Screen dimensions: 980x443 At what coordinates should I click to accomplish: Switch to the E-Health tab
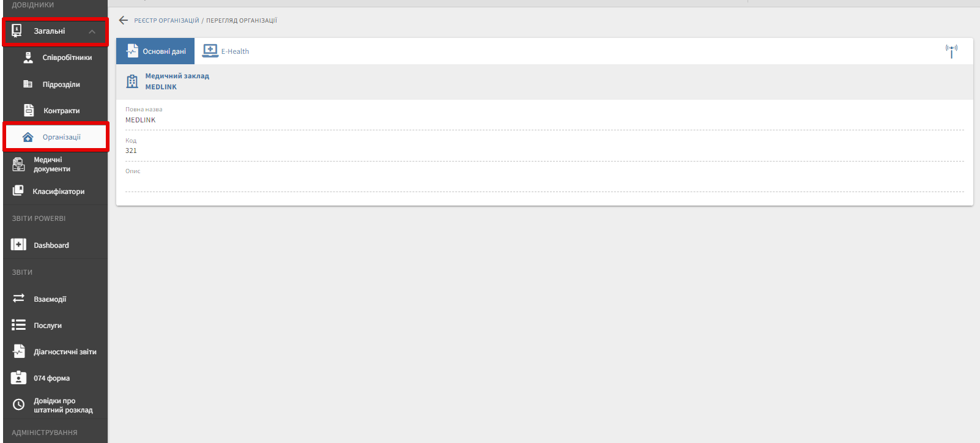click(x=226, y=51)
